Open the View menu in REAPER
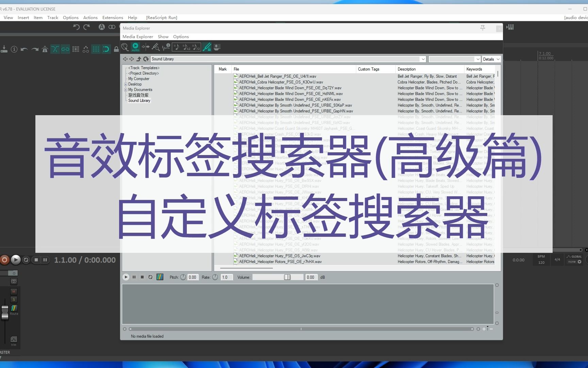This screenshot has height=368, width=588. coord(8,17)
